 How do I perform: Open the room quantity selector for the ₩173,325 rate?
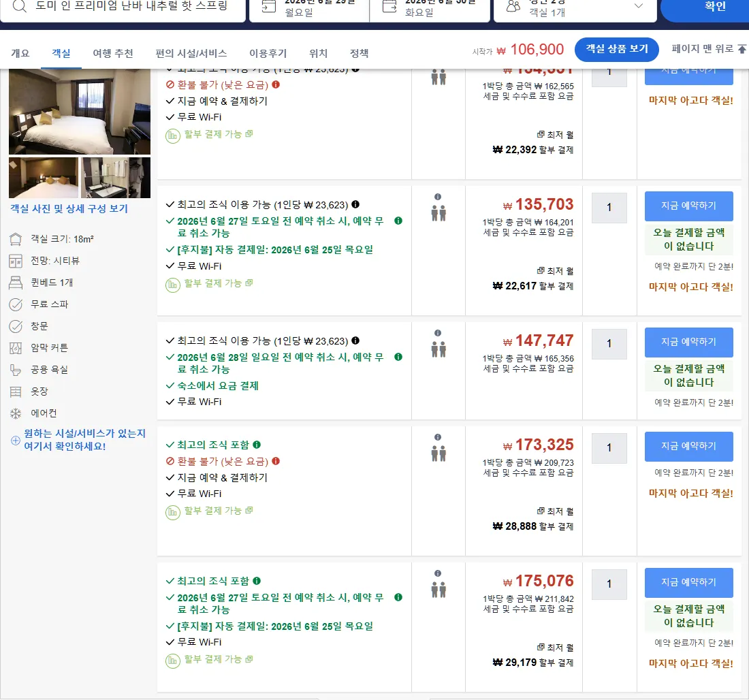(609, 447)
